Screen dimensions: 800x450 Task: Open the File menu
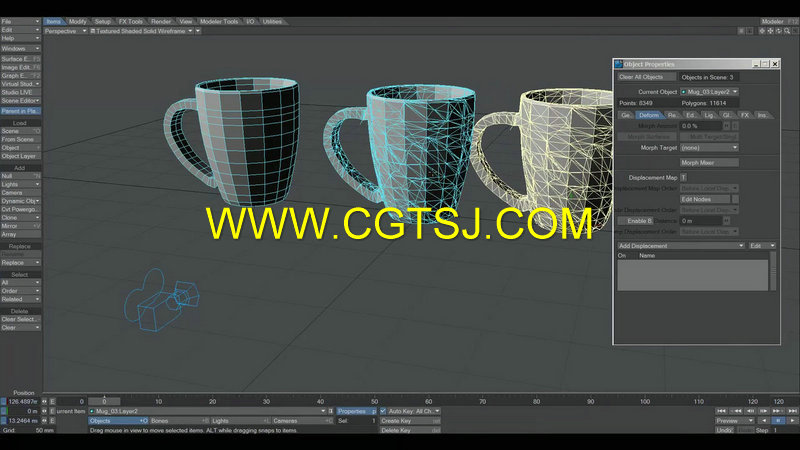coord(20,21)
